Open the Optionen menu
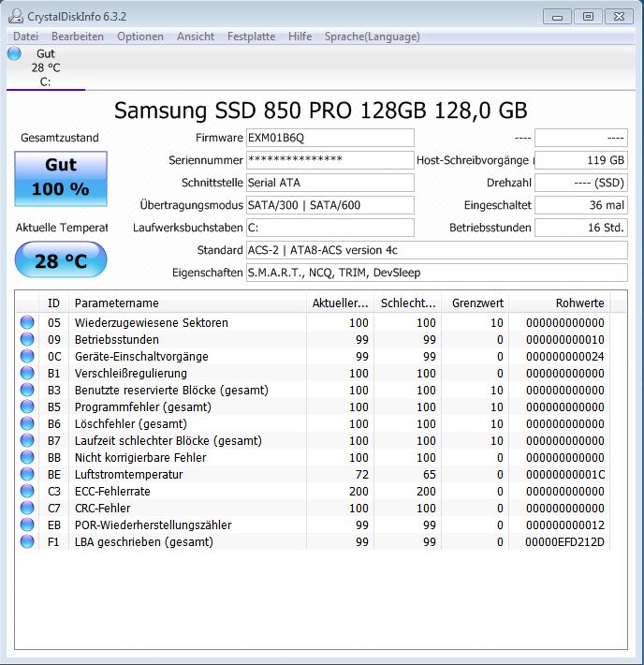 [x=140, y=37]
